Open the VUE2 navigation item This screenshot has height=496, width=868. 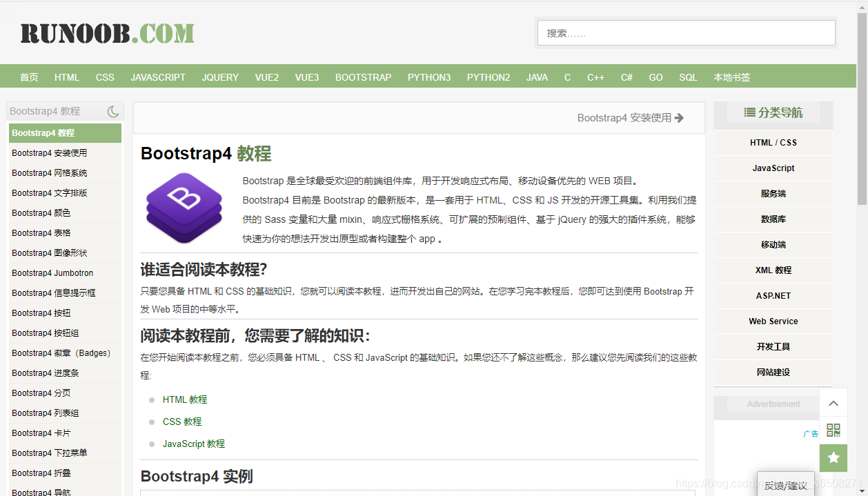click(x=267, y=77)
